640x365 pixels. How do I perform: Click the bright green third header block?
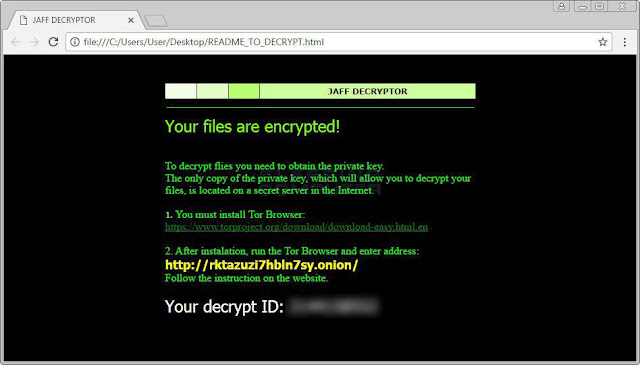pos(244,91)
